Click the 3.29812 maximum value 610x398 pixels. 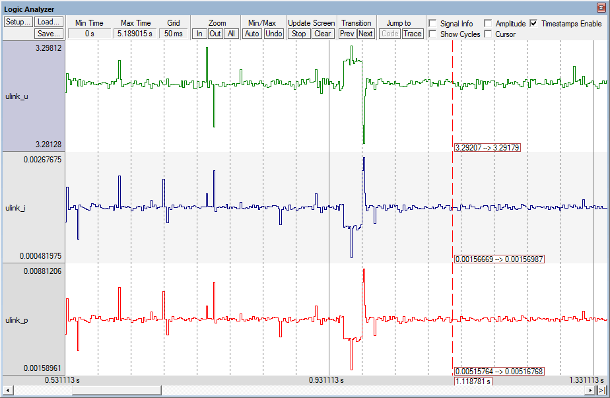[x=48, y=48]
